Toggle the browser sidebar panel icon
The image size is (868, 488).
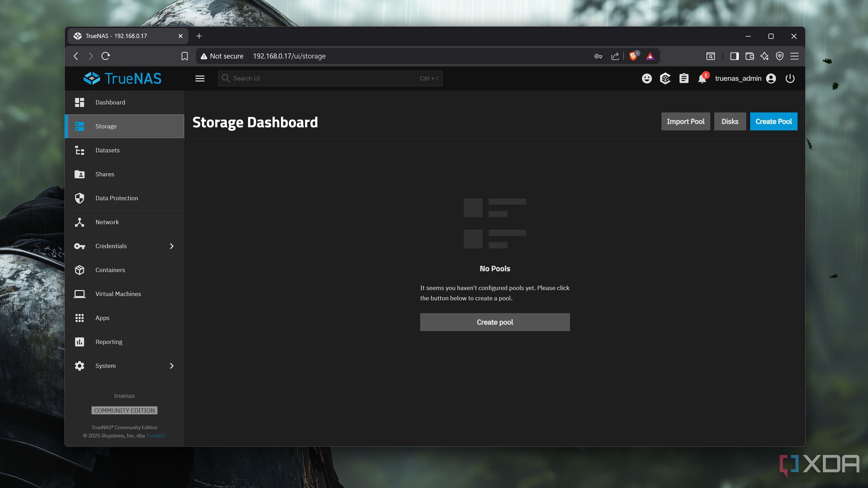(x=735, y=56)
